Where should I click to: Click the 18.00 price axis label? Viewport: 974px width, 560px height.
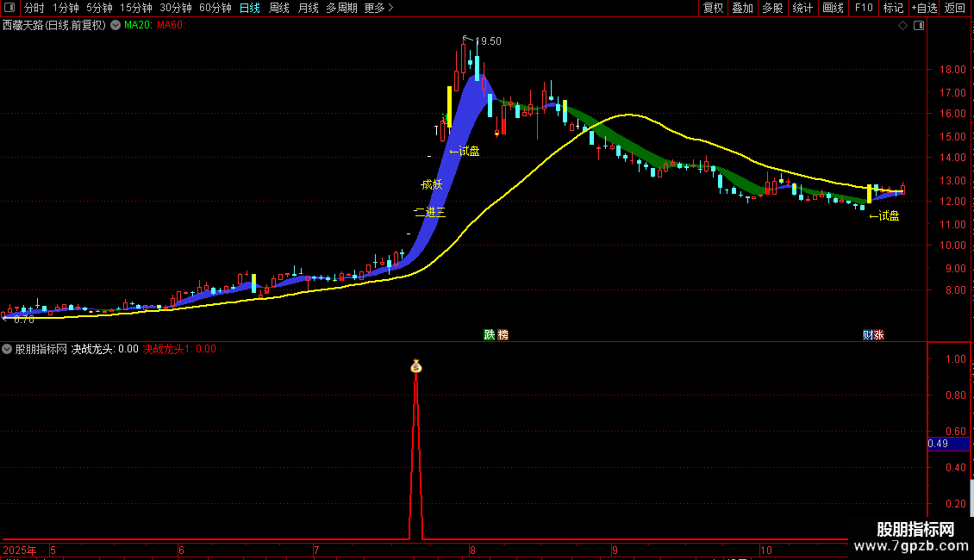point(952,70)
